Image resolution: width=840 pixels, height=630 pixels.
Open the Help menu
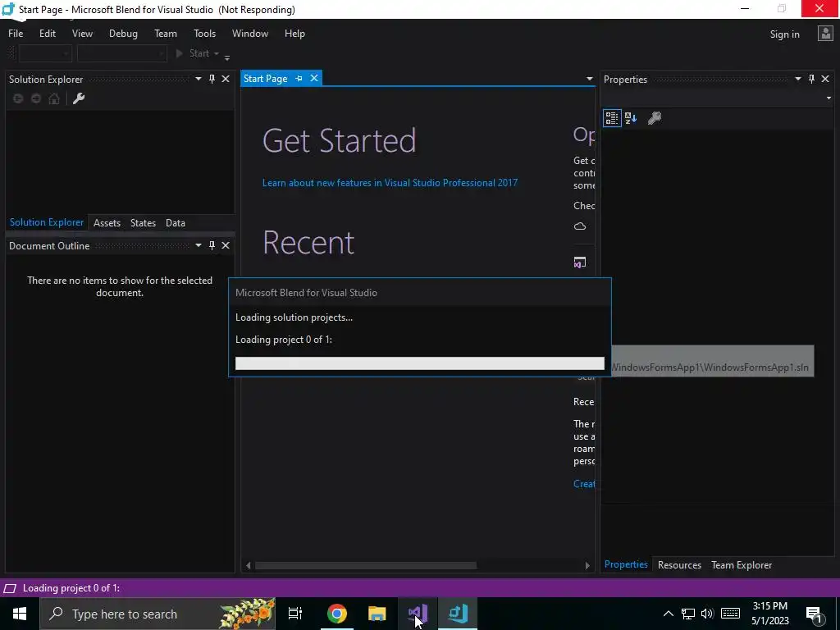tap(294, 33)
